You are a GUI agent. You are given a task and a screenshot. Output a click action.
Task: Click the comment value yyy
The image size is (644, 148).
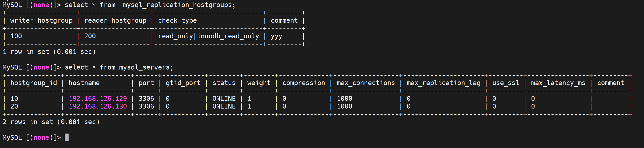(x=276, y=36)
